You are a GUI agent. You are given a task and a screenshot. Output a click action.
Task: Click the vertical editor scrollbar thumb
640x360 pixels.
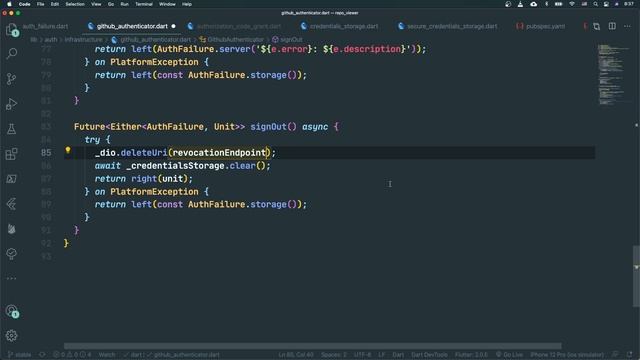636,276
